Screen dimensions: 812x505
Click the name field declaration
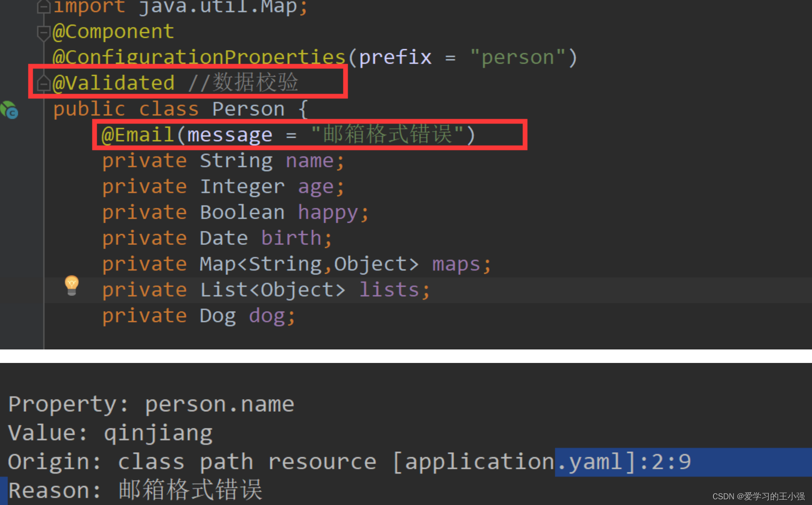223,161
